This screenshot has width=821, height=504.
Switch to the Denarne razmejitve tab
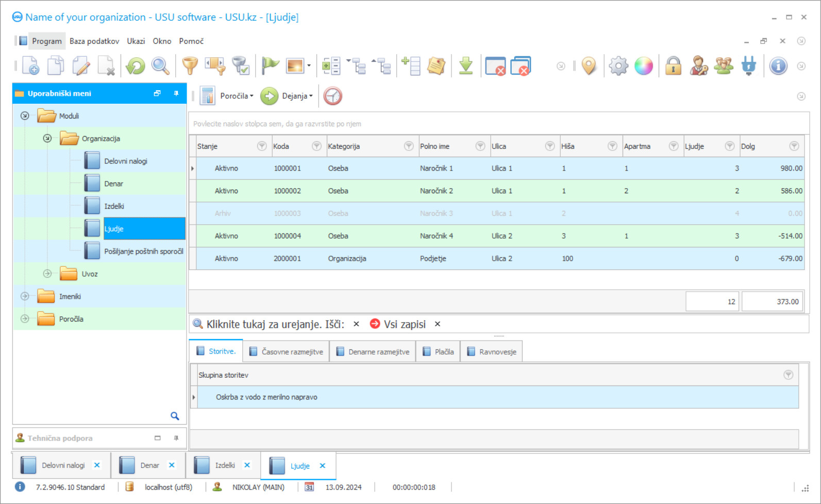pyautogui.click(x=373, y=352)
